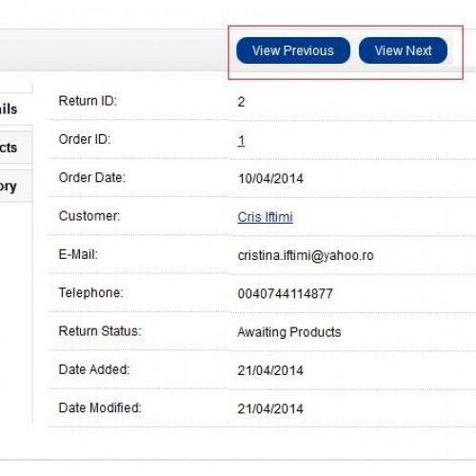
Task: Click the Order ID label
Action: 85,139
